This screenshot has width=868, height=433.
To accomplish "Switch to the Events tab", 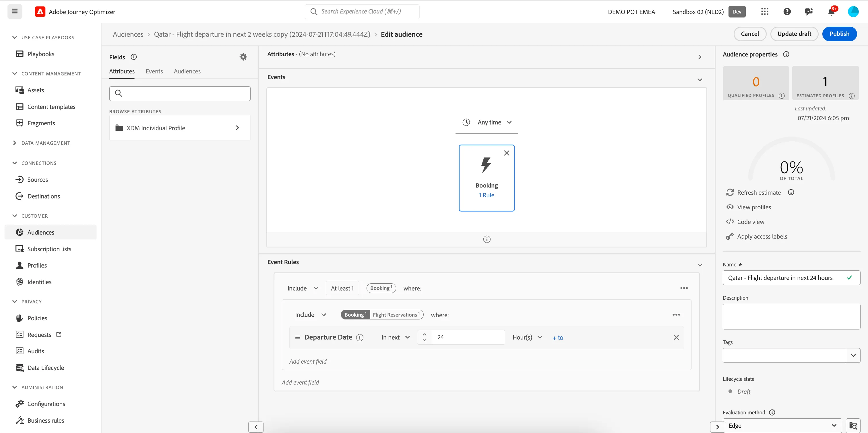I will [x=154, y=71].
